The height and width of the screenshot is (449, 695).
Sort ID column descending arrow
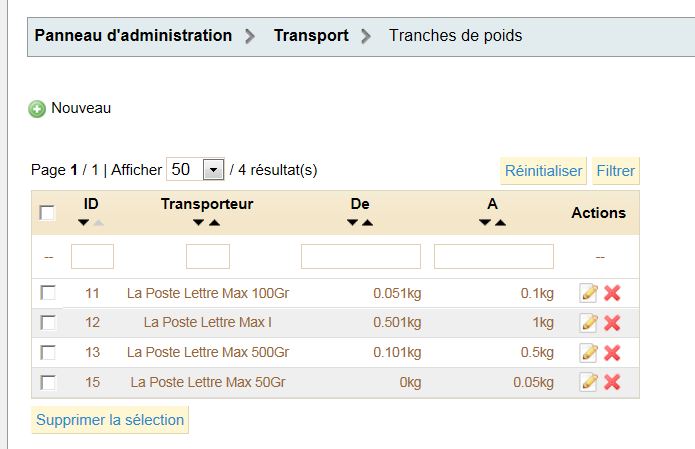tap(83, 223)
